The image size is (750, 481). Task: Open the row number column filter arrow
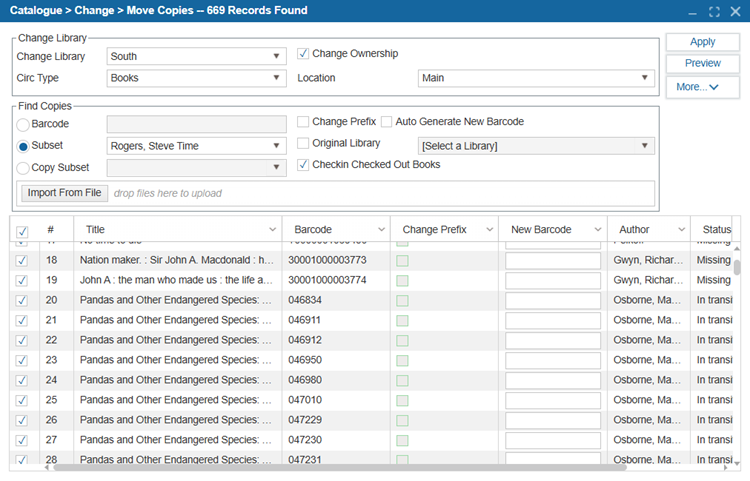click(66, 230)
